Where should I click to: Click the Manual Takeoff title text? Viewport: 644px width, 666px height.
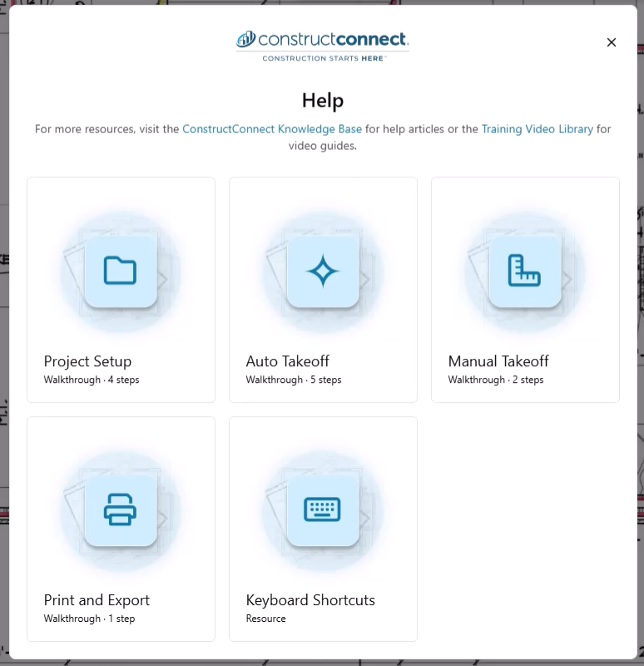[x=498, y=361]
